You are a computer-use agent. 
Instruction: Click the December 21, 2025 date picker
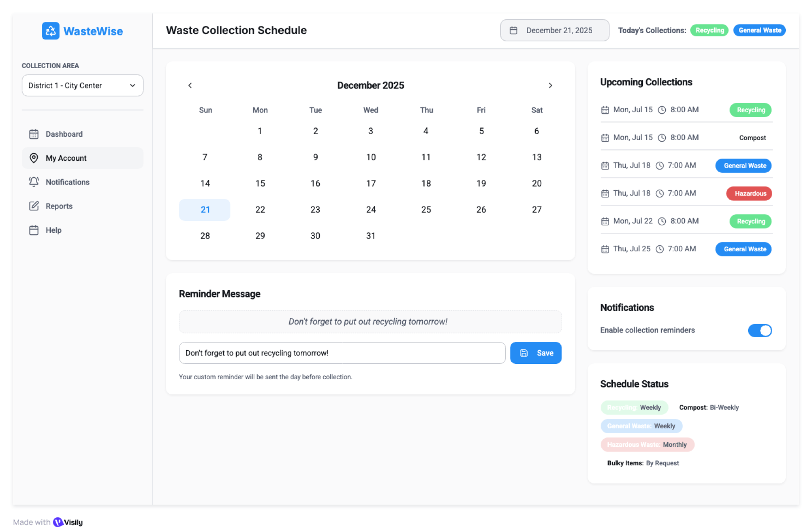coord(554,30)
